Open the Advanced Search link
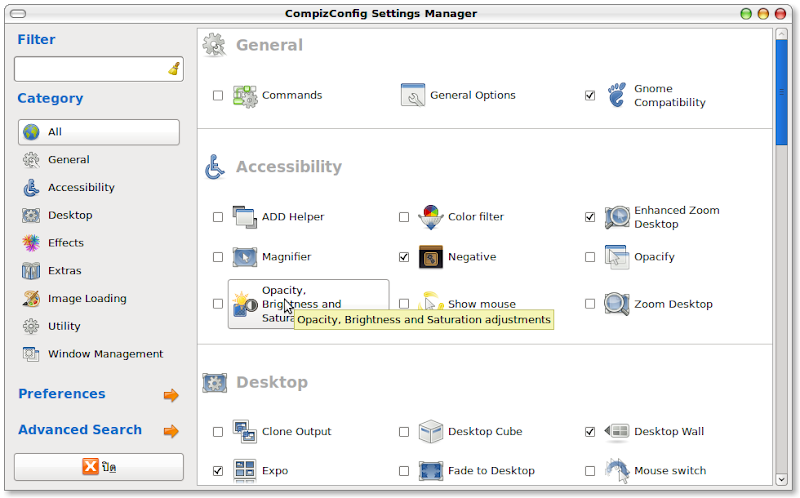Image resolution: width=800 pixels, height=498 pixels. pos(80,430)
